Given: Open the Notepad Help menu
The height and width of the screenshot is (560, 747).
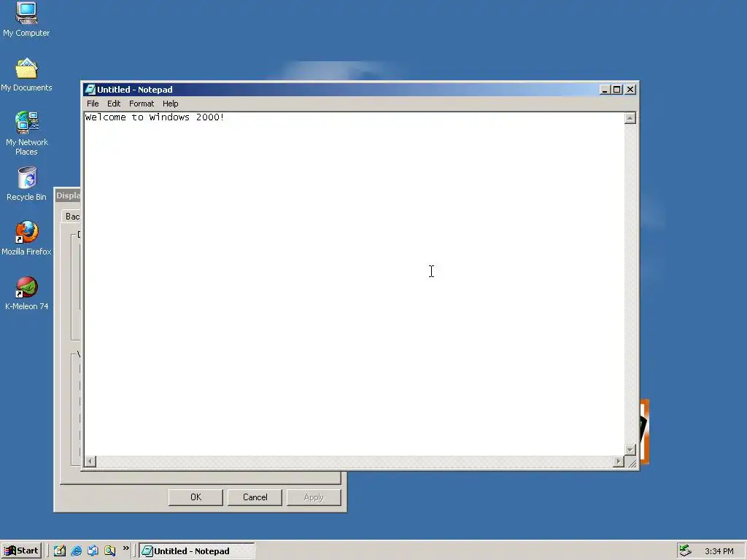Looking at the screenshot, I should (170, 104).
